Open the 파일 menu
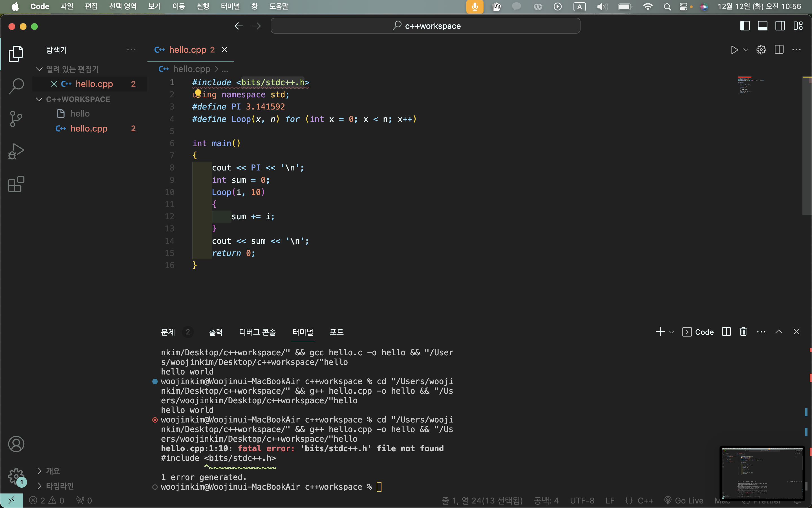Screen dimensions: 812x508 pos(67,6)
